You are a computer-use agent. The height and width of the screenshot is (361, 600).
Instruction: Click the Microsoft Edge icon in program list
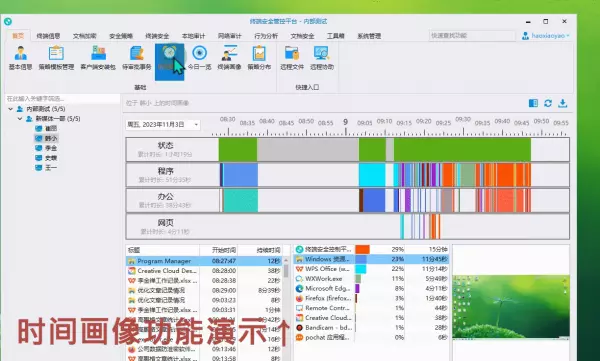(x=299, y=289)
